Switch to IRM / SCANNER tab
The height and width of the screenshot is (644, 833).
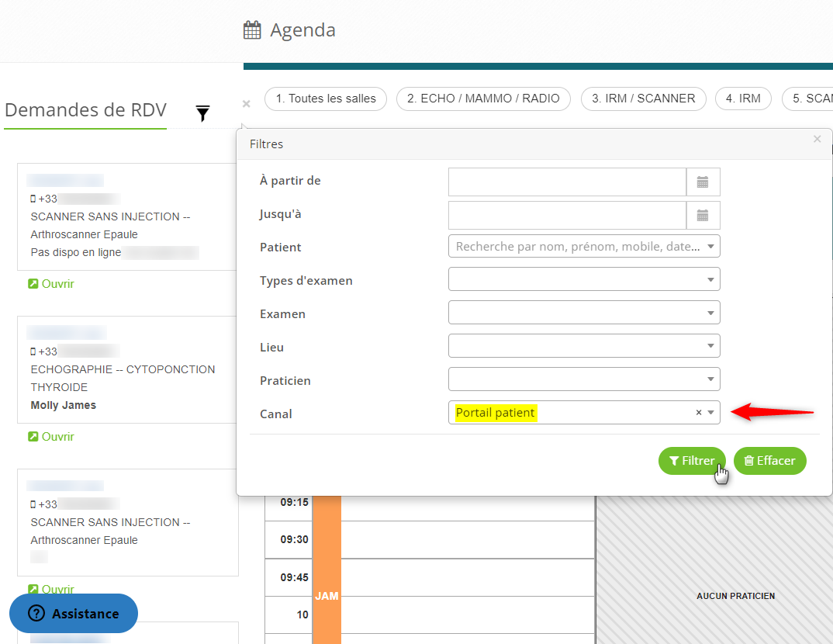pos(643,99)
